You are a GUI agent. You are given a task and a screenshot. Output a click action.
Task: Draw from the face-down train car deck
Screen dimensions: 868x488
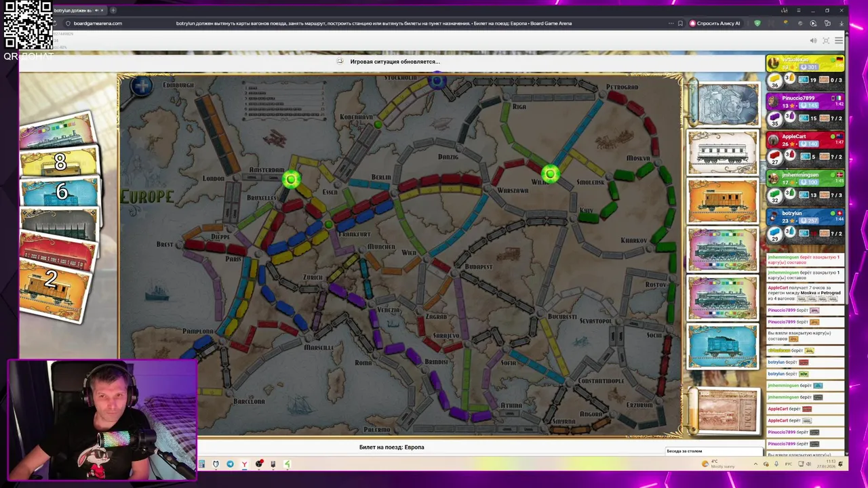click(x=723, y=104)
